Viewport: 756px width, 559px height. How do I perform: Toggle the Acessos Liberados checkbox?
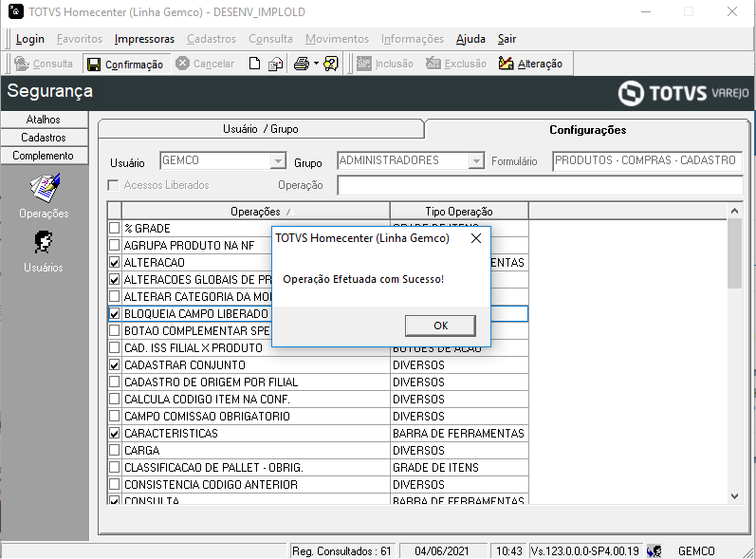tap(113, 185)
